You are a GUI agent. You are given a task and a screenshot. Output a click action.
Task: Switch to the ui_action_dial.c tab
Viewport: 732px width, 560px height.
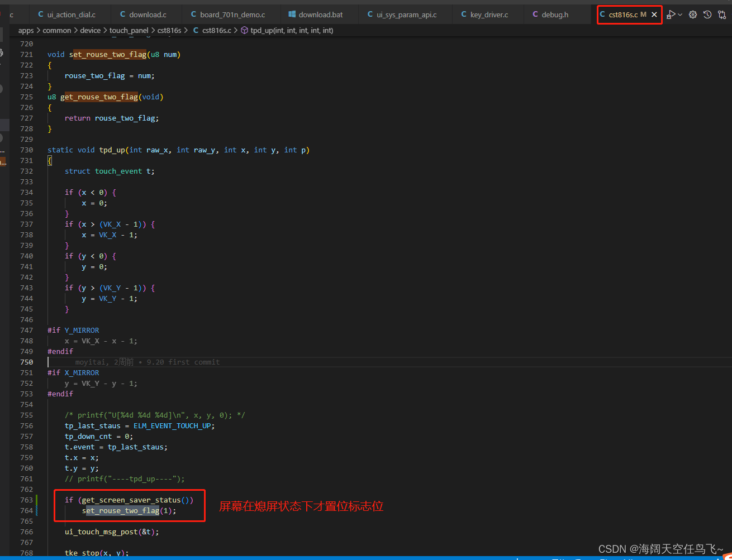(x=66, y=15)
